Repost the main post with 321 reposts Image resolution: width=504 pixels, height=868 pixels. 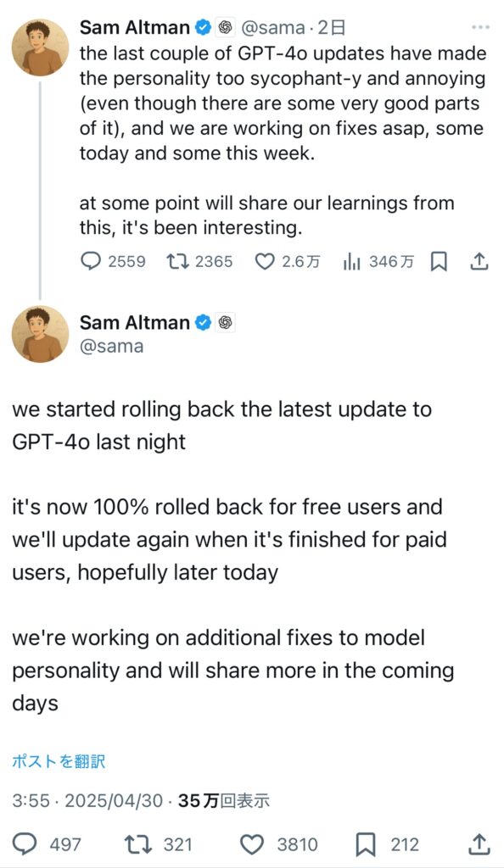137,845
